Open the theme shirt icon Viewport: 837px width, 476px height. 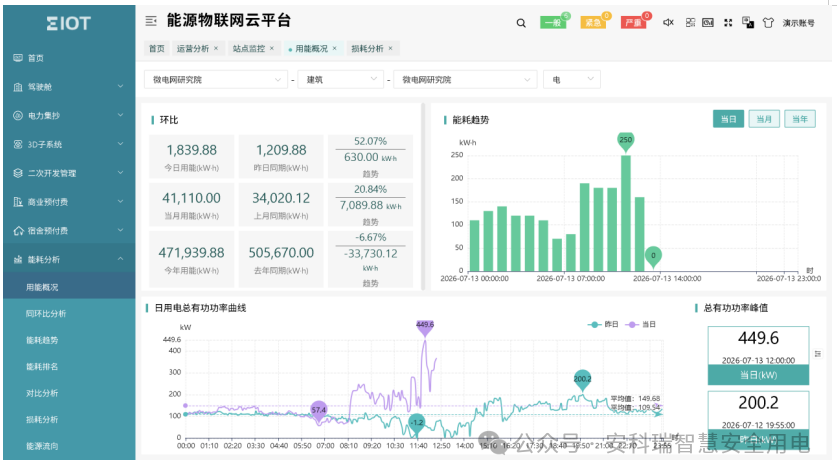[x=768, y=22]
